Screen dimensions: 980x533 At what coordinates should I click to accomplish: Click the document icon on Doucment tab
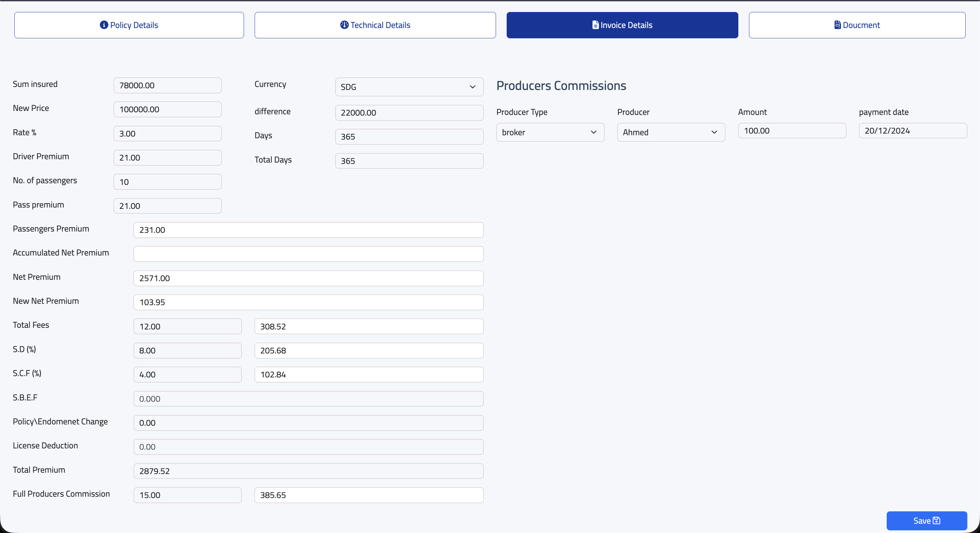tap(838, 25)
